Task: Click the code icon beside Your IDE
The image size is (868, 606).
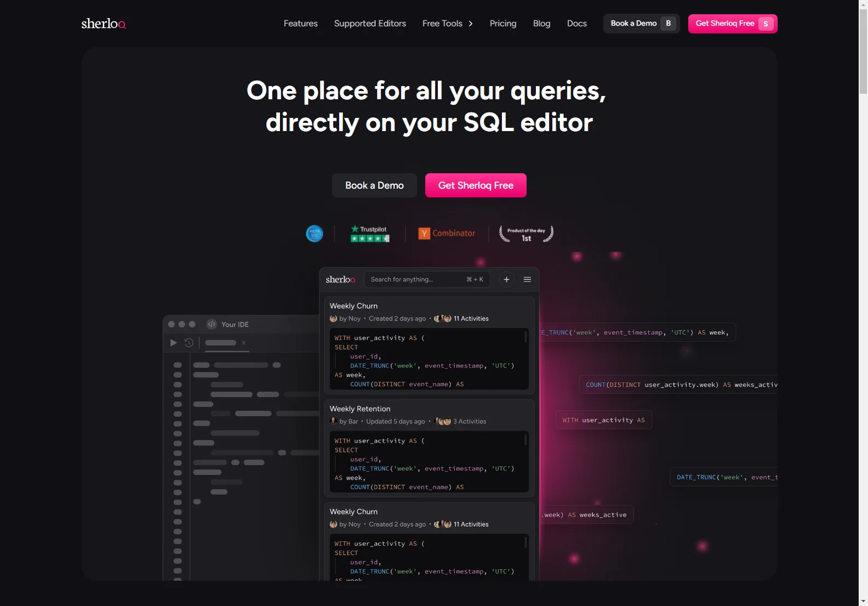Action: (212, 324)
